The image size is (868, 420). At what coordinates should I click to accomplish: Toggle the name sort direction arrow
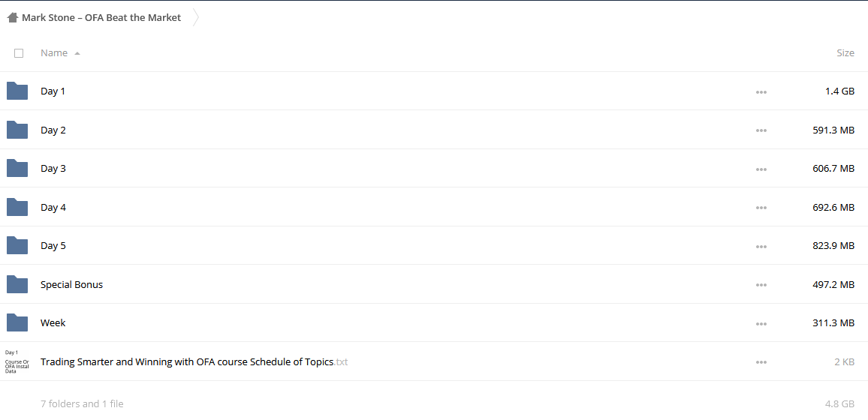point(77,53)
